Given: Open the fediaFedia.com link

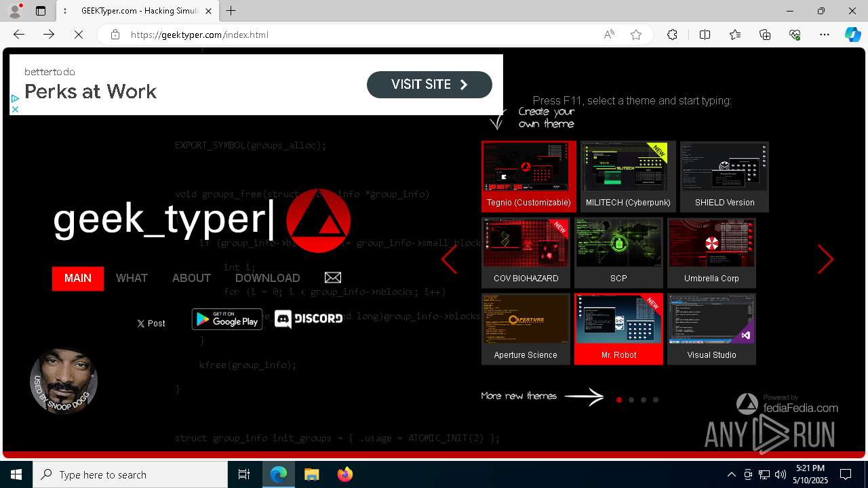Looking at the screenshot, I should click(787, 404).
